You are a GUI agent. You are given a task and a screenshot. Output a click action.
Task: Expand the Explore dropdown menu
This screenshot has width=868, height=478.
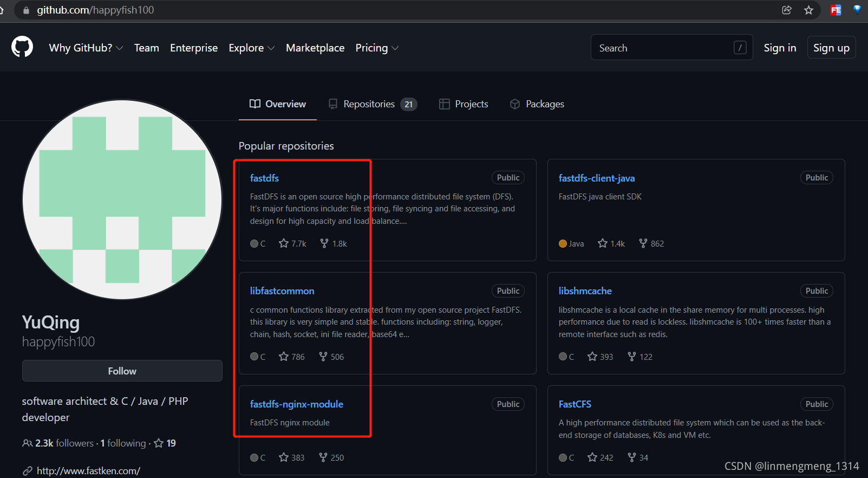click(x=252, y=48)
